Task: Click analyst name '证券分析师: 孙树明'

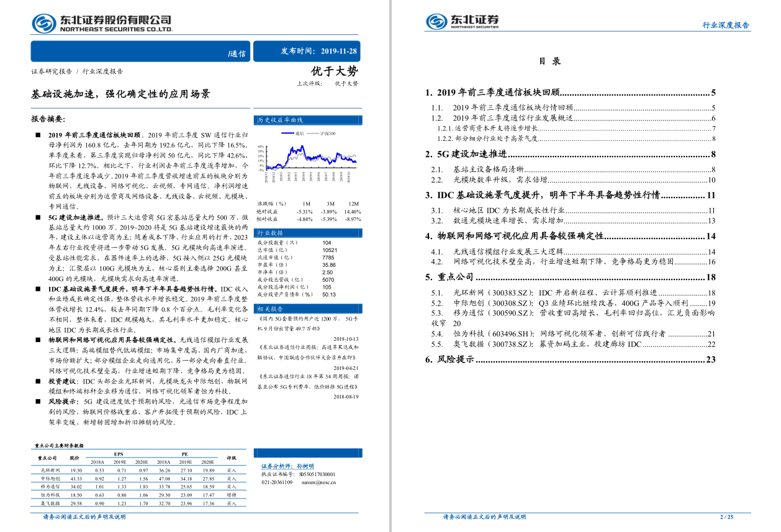Action: tap(287, 466)
